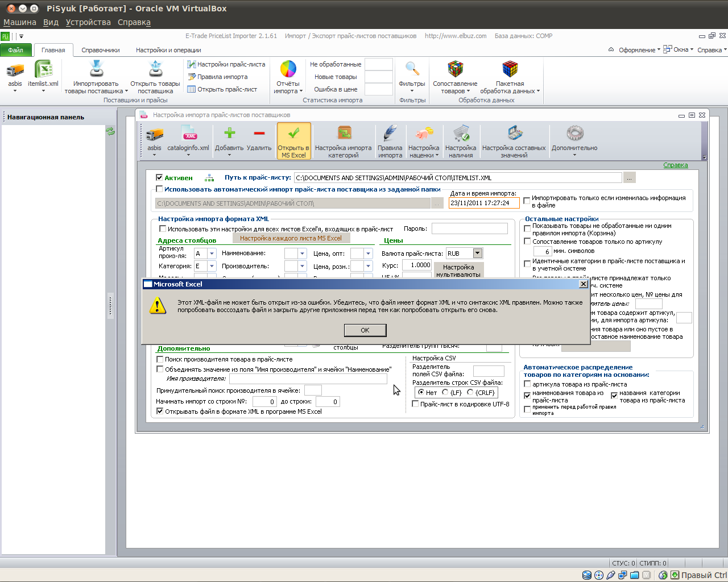The height and width of the screenshot is (582, 728).
Task: Check Показывать товары не обработанные option
Action: 527,228
